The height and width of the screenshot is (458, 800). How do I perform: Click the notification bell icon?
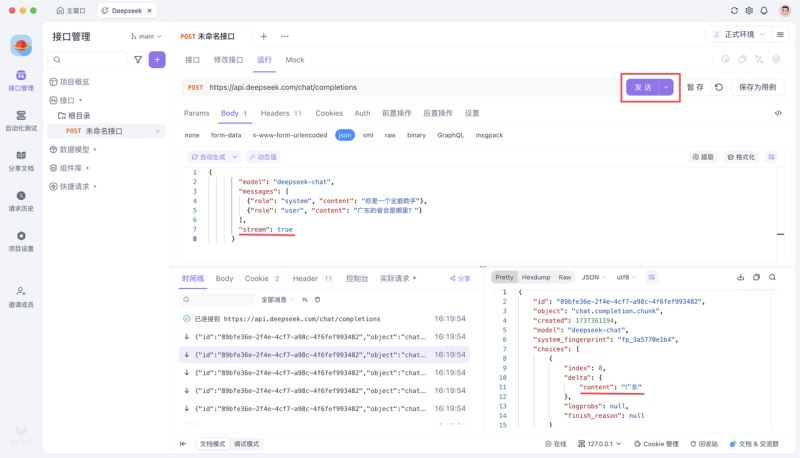click(x=764, y=10)
